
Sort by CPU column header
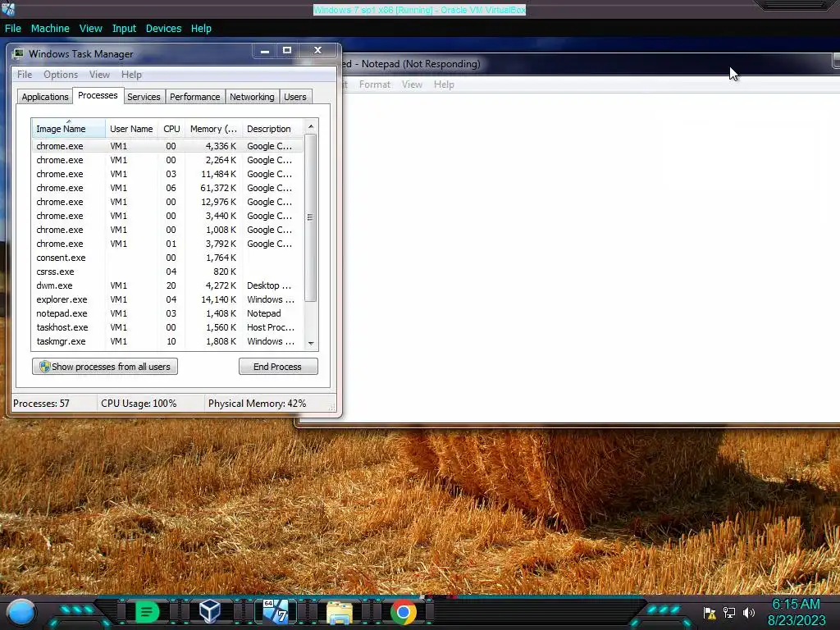tap(171, 129)
